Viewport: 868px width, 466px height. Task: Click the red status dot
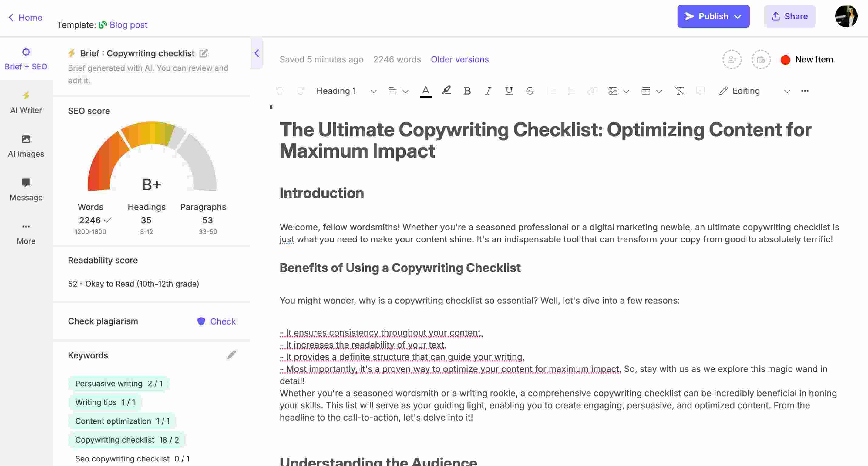click(785, 60)
